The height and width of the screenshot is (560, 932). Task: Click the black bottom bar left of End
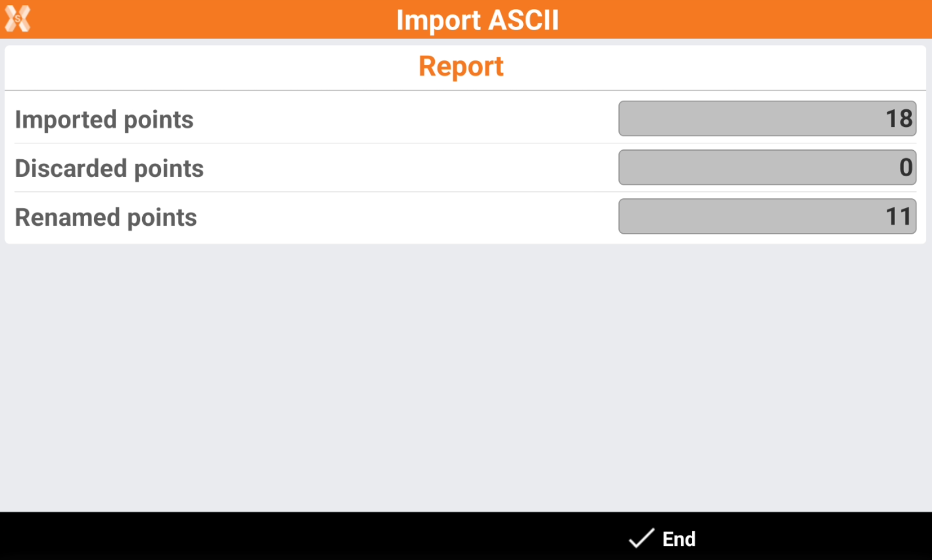point(284,537)
